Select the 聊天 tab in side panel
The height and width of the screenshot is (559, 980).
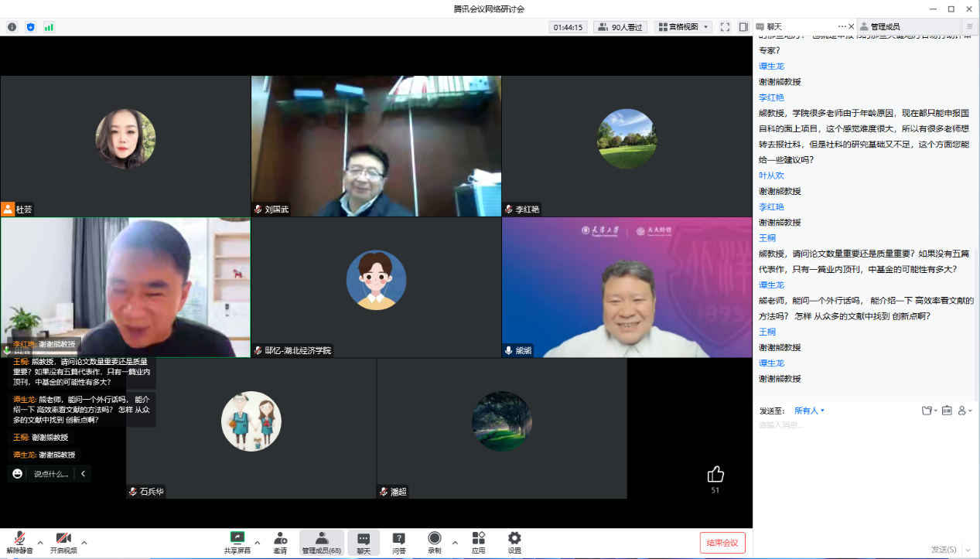774,26
